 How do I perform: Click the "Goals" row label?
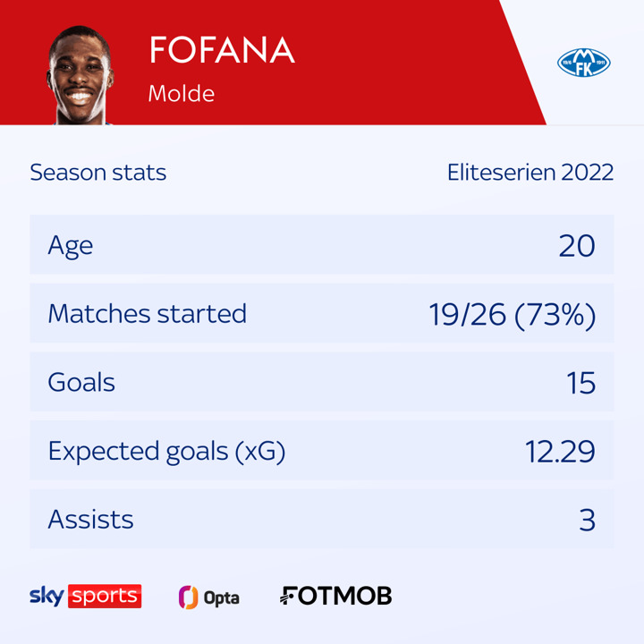click(x=81, y=382)
